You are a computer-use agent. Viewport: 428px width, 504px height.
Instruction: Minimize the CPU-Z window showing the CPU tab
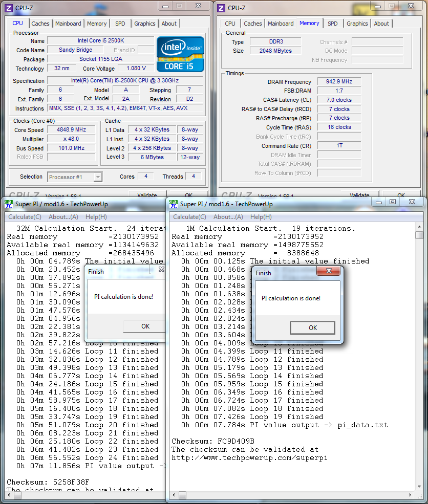pyautogui.click(x=165, y=6)
